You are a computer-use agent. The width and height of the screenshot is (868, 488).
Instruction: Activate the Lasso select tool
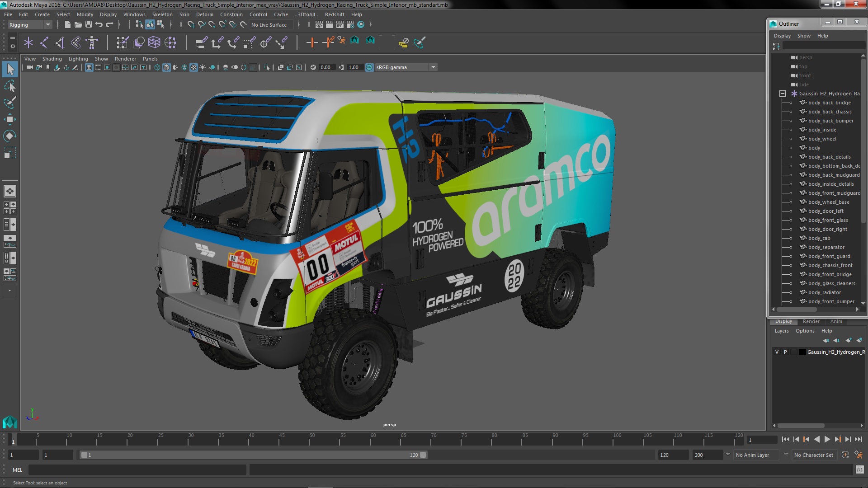(x=10, y=86)
